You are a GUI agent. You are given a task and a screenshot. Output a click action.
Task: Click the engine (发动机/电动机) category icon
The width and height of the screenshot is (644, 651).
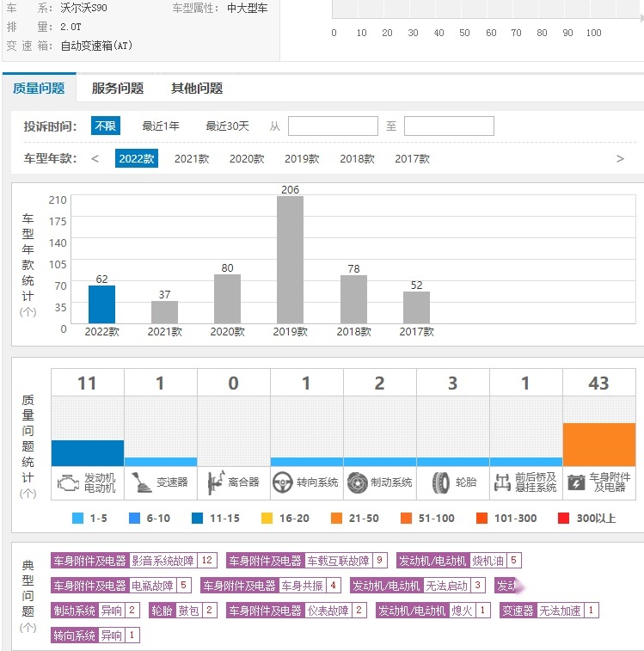(68, 482)
